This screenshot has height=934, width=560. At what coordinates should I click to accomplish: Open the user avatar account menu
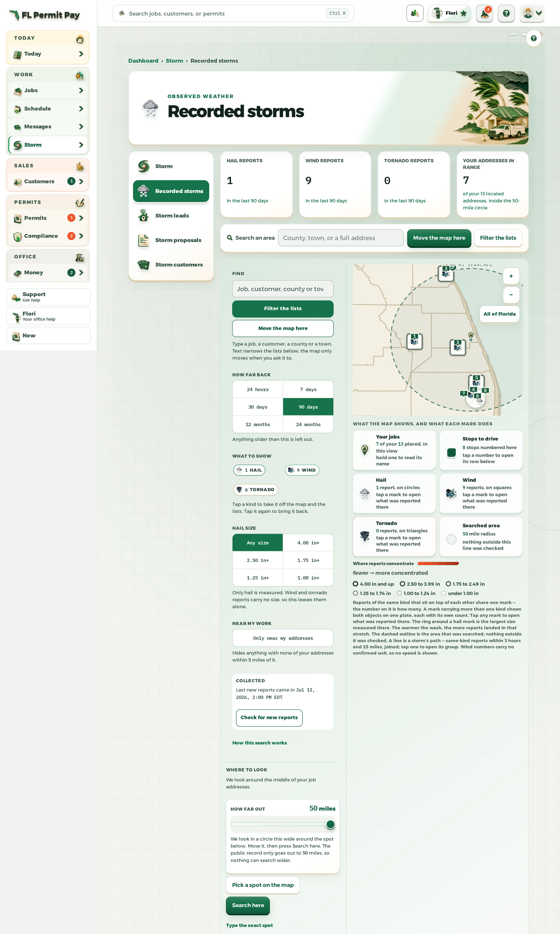point(532,13)
